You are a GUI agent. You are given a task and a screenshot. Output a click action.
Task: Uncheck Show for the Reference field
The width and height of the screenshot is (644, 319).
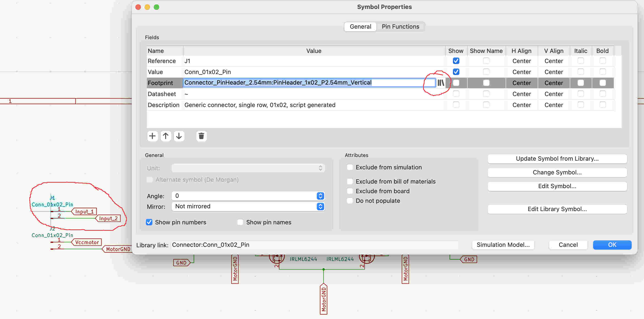click(x=456, y=61)
